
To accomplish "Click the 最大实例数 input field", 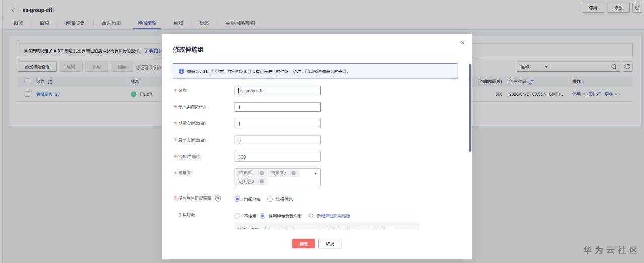I will pyautogui.click(x=278, y=107).
